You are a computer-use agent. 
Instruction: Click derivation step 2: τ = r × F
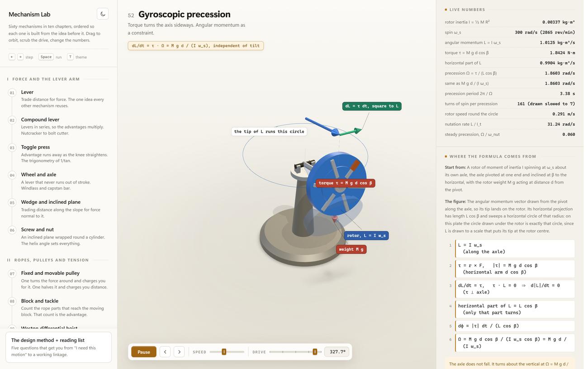coord(515,269)
